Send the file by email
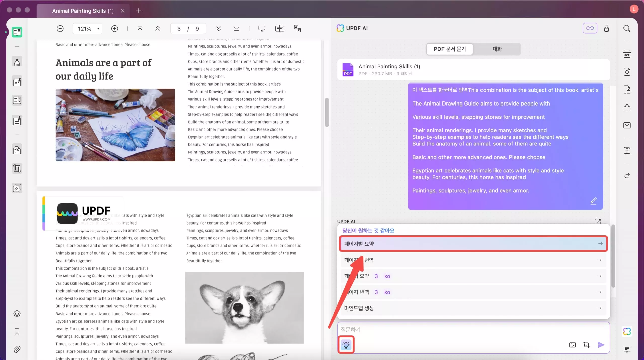This screenshot has height=360, width=644. [x=627, y=125]
